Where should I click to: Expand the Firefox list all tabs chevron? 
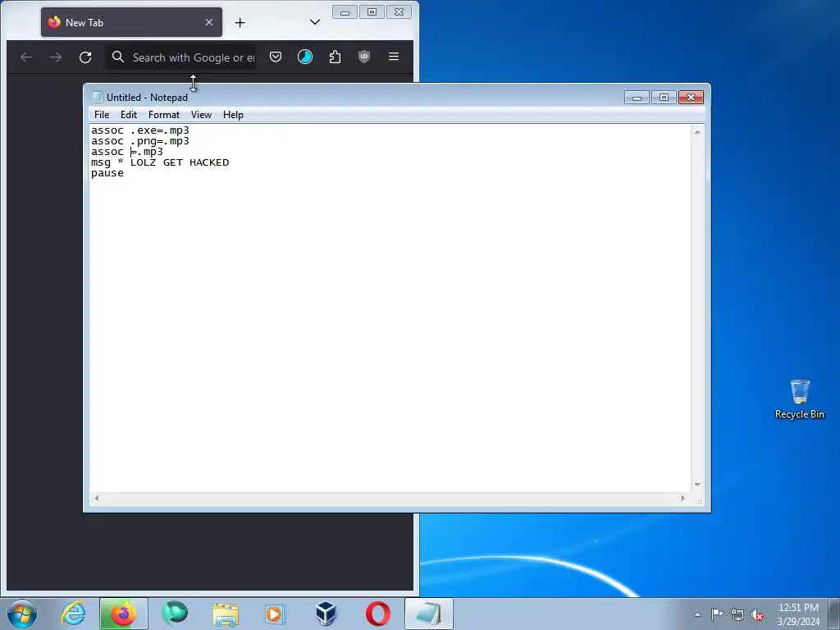315,22
